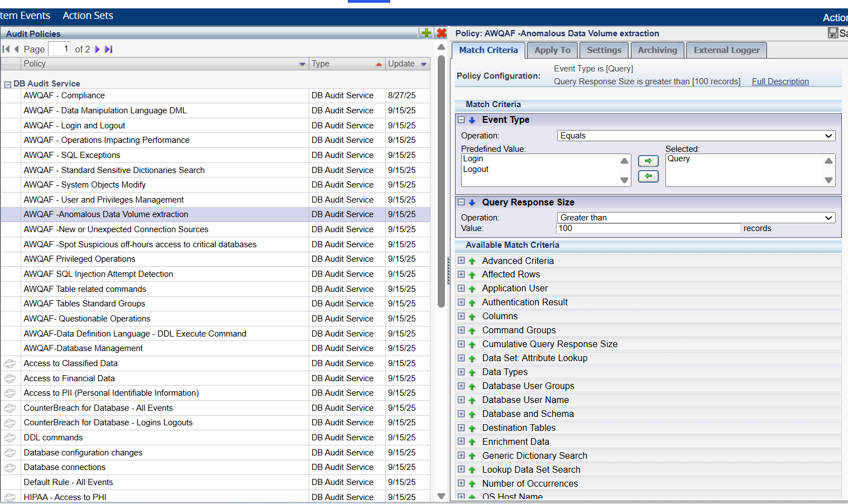The height and width of the screenshot is (504, 848).
Task: Click the green plus add policy icon
Action: click(x=426, y=33)
